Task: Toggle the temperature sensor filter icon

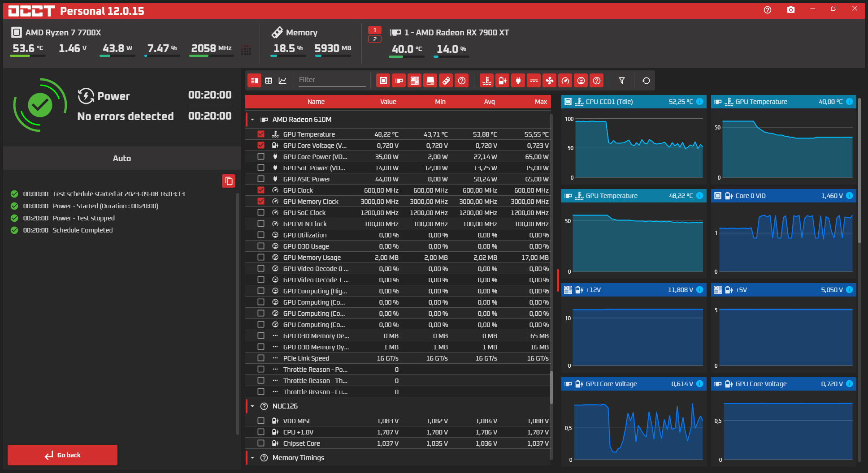Action: [486, 81]
